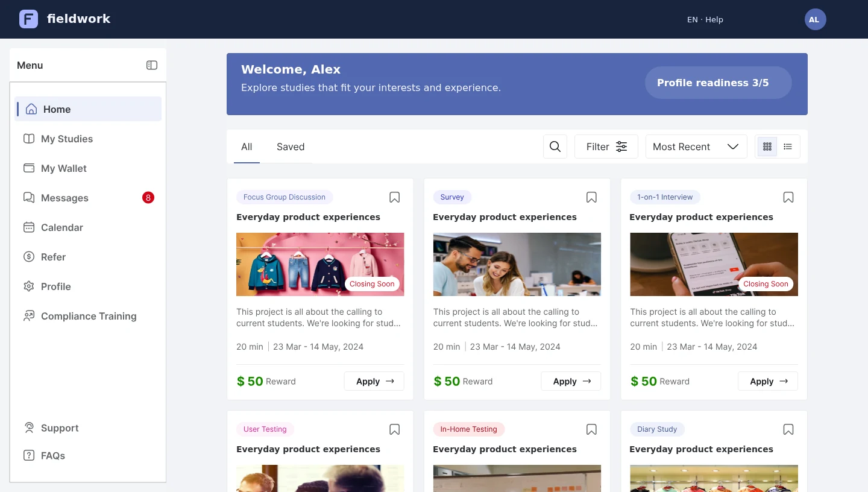Open the search icon button

tap(555, 147)
